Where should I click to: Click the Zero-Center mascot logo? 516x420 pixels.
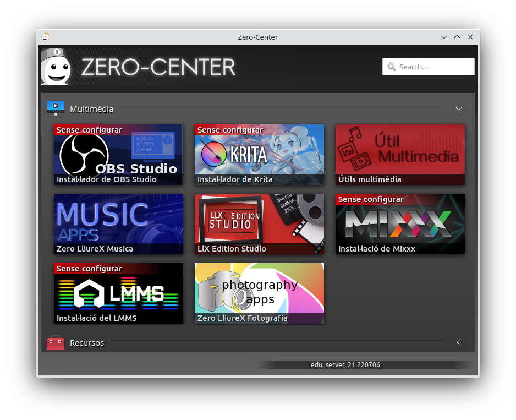click(56, 67)
